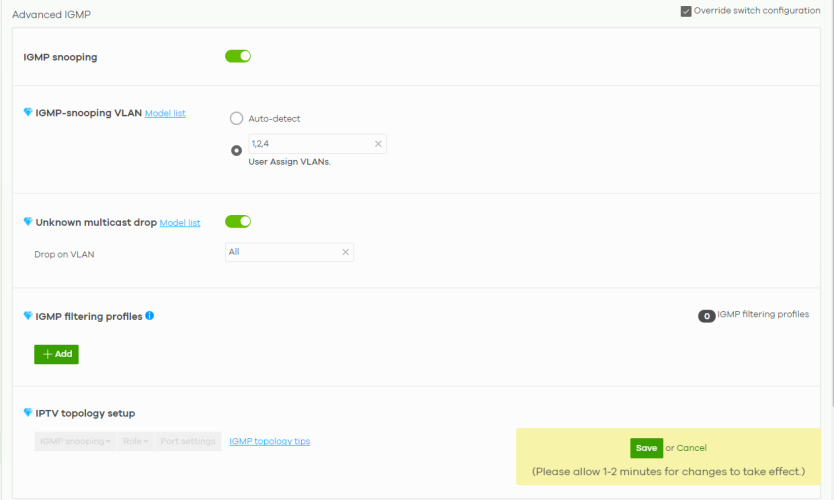Click the Port settings button
The height and width of the screenshot is (500, 834).
(188, 441)
